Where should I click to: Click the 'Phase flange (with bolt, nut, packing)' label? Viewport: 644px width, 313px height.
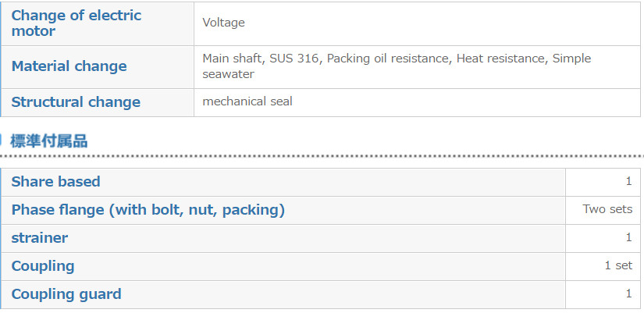(148, 210)
